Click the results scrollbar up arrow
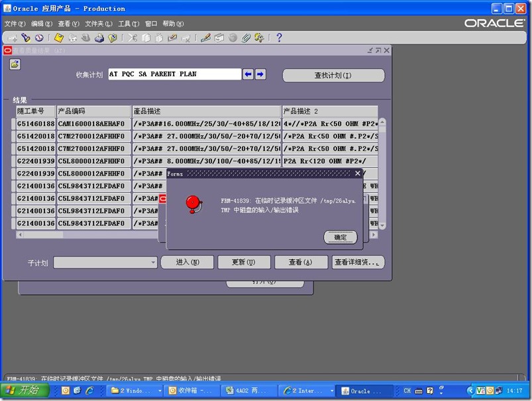 382,122
